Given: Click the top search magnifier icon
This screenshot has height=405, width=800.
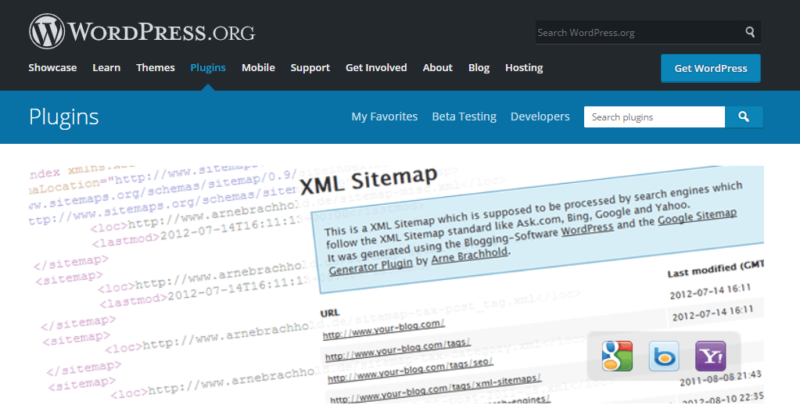Looking at the screenshot, I should point(750,32).
